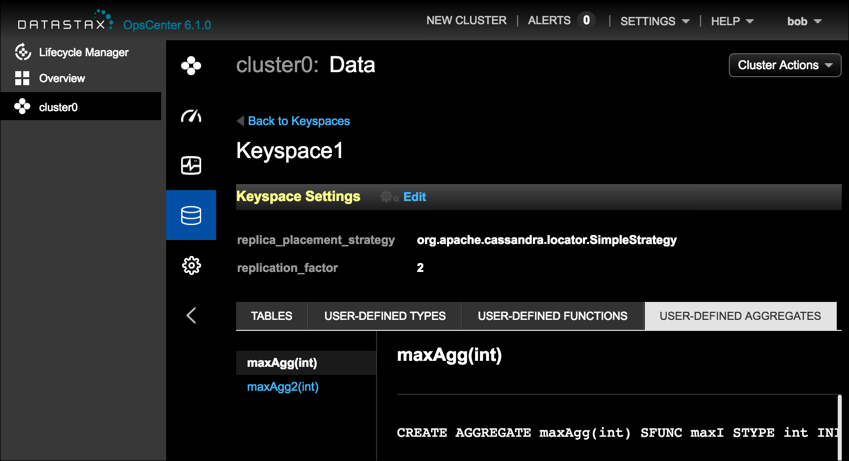Image resolution: width=849 pixels, height=461 pixels.
Task: Click the maxAgg(int) detail heading
Action: (449, 355)
